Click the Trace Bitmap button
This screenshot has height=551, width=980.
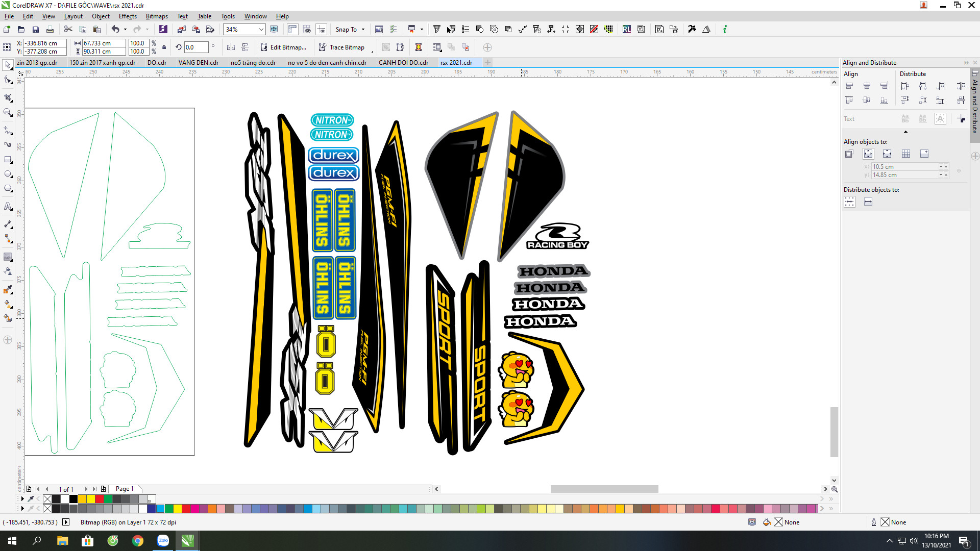point(341,47)
